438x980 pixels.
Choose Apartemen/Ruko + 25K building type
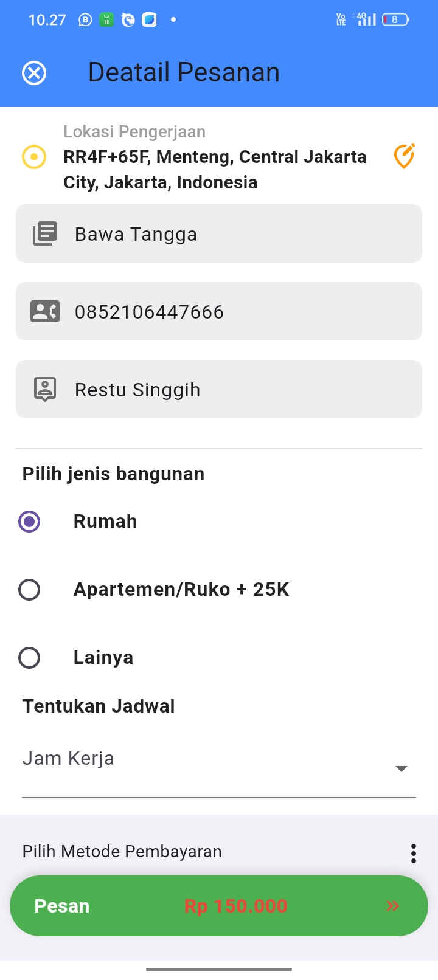[29, 590]
